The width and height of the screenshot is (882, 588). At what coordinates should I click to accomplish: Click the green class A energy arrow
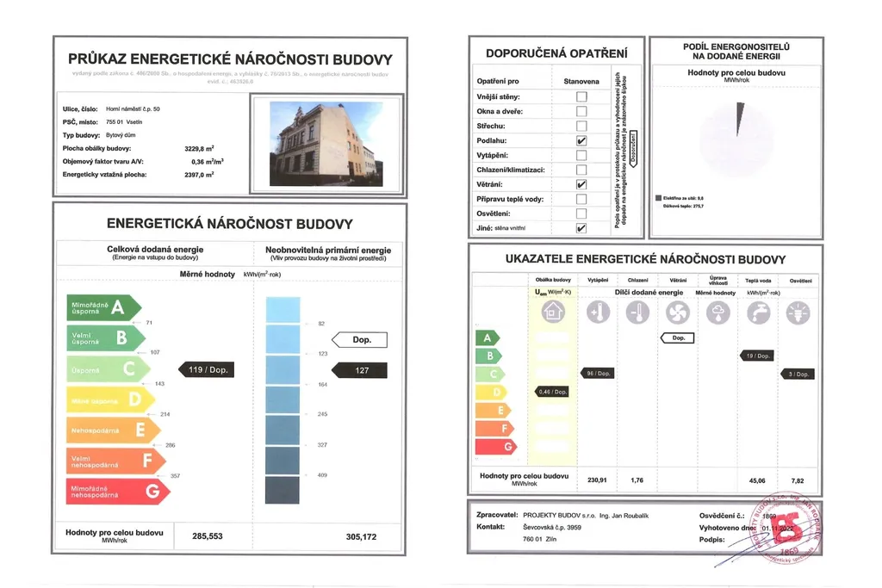coord(104,307)
